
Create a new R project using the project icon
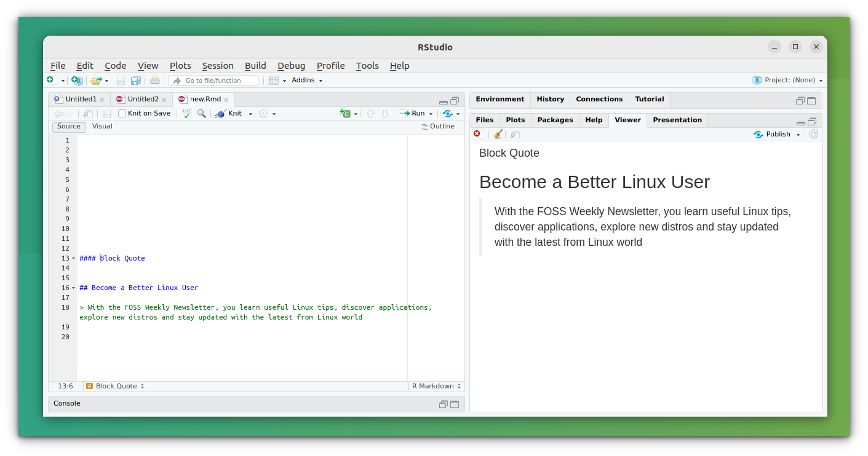point(76,80)
